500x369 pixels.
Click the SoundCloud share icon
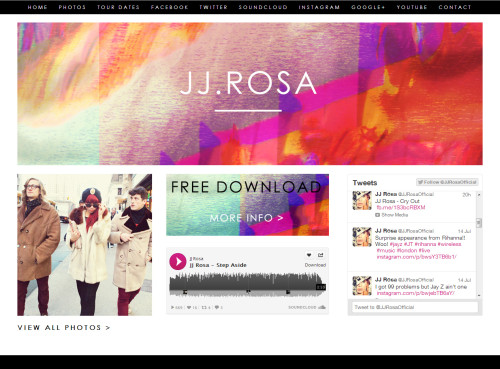pyautogui.click(x=321, y=255)
